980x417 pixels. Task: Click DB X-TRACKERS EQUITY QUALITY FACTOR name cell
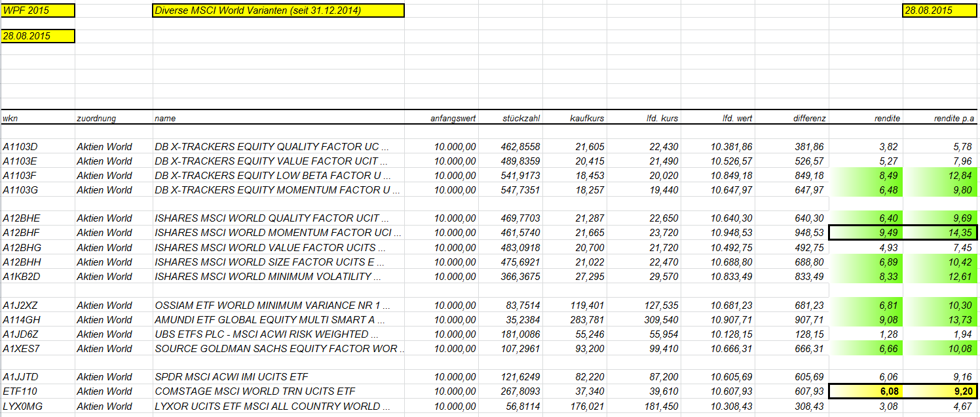278,146
